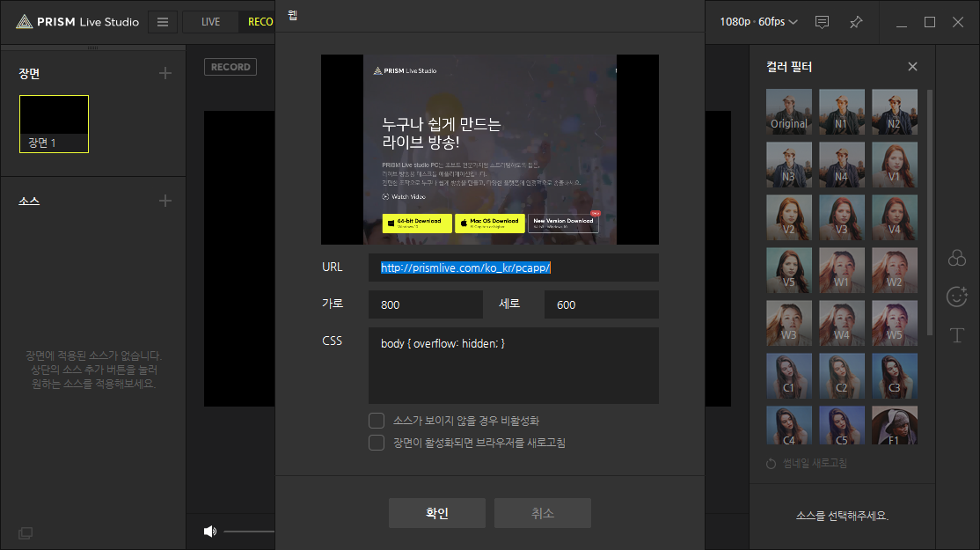Click the multi-view icon at bottom left

pos(26,532)
